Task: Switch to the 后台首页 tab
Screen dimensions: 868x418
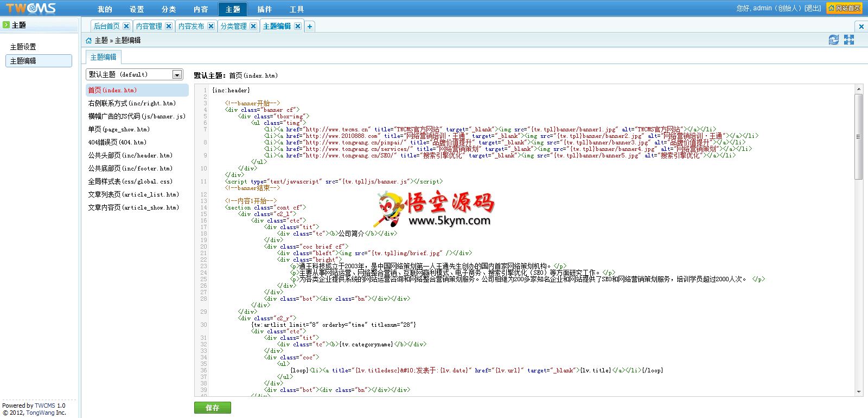Action: (x=107, y=26)
